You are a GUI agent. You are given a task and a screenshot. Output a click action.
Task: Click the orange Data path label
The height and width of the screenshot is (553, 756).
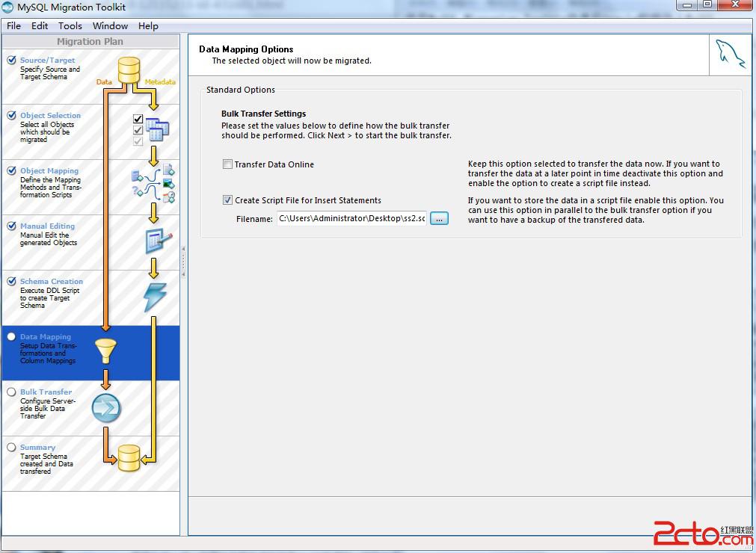pos(104,82)
